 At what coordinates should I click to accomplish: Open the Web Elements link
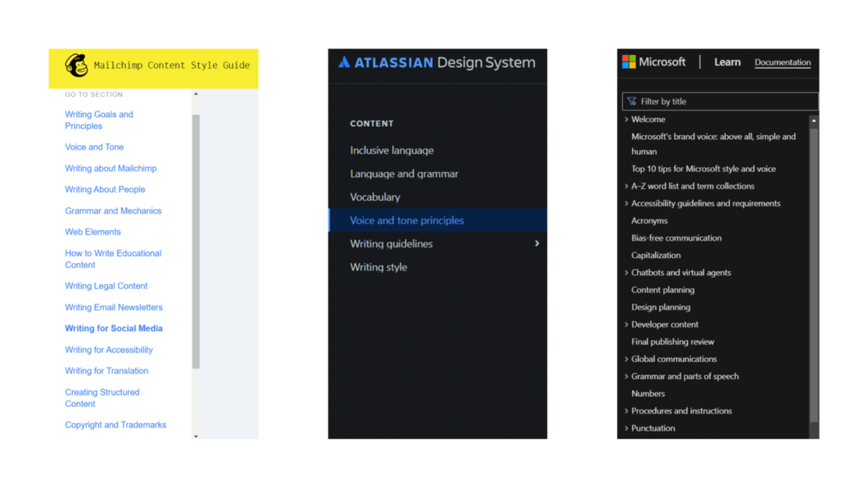93,232
